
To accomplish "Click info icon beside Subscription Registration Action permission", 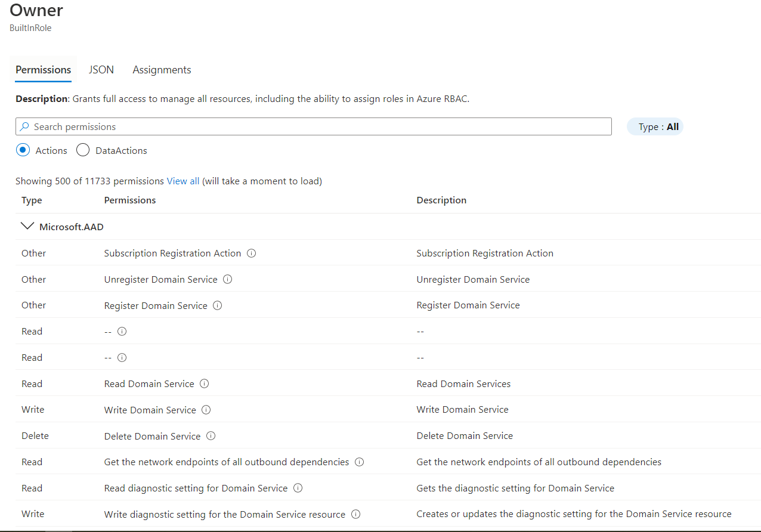I will click(x=252, y=253).
